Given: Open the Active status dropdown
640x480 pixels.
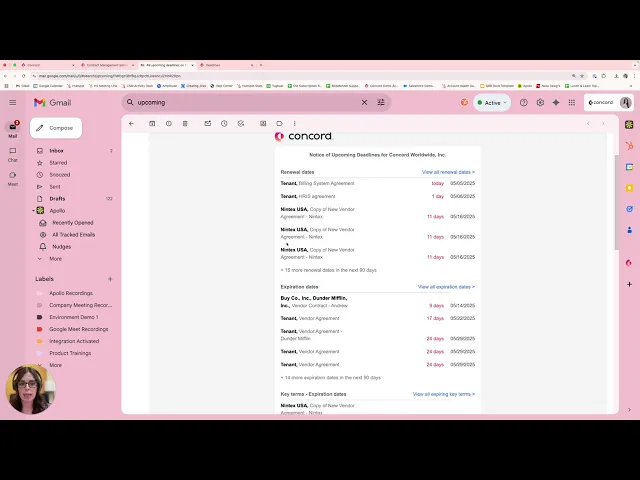Looking at the screenshot, I should (492, 103).
